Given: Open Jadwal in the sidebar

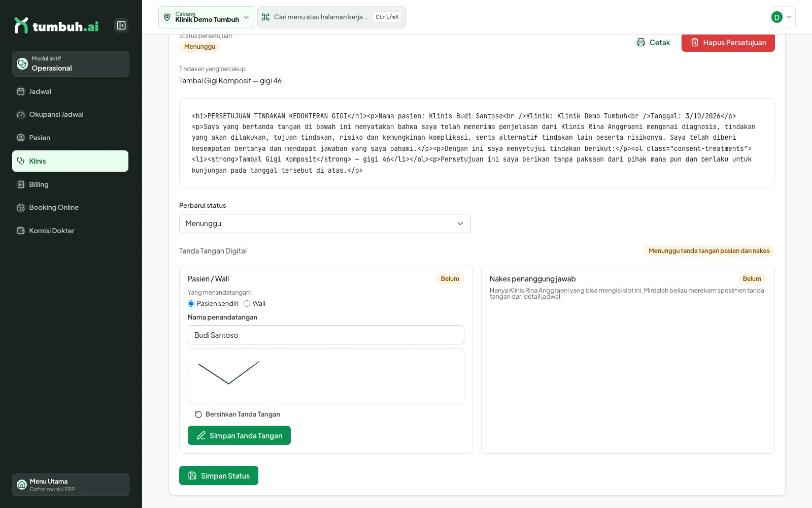Looking at the screenshot, I should [x=71, y=91].
